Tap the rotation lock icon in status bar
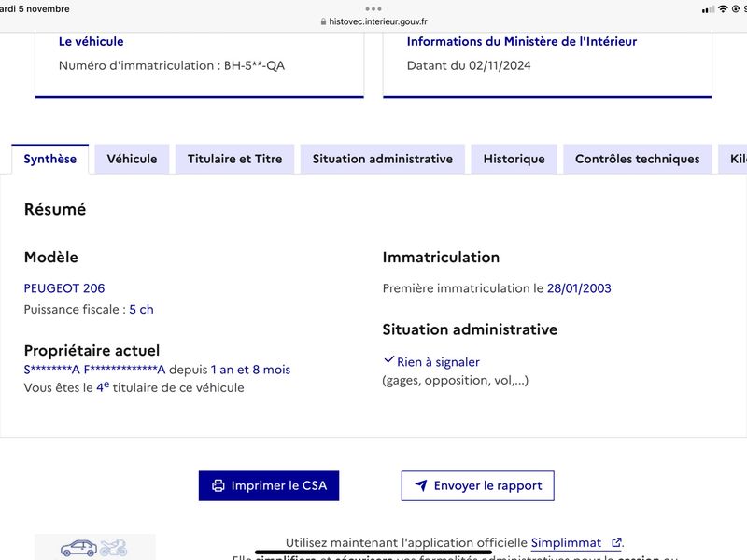The height and width of the screenshot is (560, 747). (x=736, y=9)
